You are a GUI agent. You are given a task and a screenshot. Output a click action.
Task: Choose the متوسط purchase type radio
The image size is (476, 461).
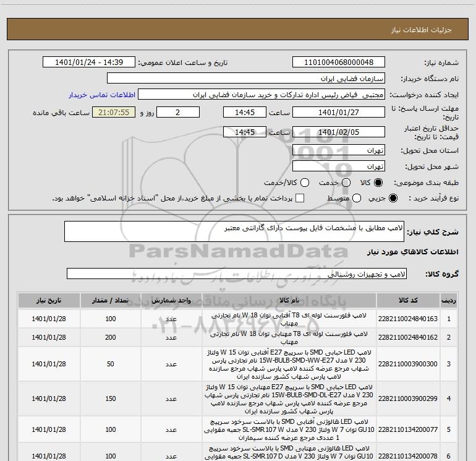pos(357,198)
